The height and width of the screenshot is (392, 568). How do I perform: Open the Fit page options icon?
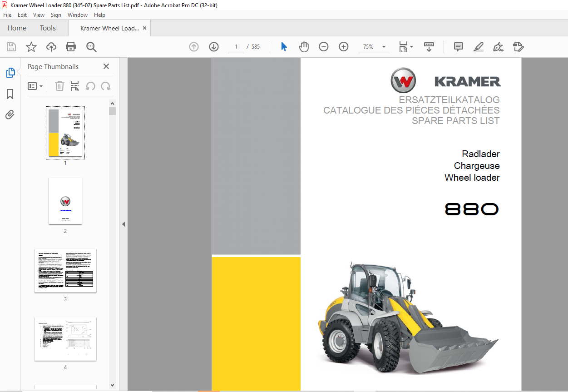tap(403, 47)
